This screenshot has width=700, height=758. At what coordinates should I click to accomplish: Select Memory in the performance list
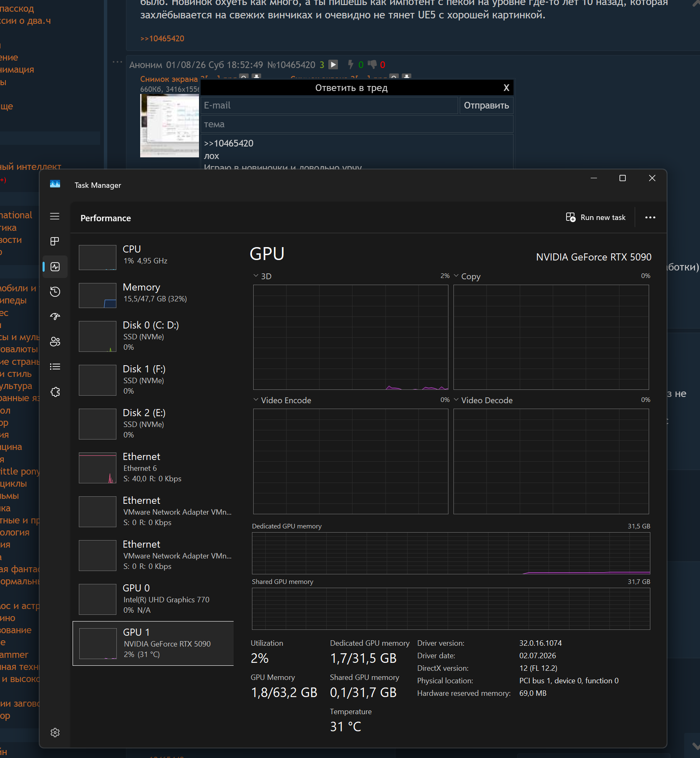pyautogui.click(x=153, y=295)
